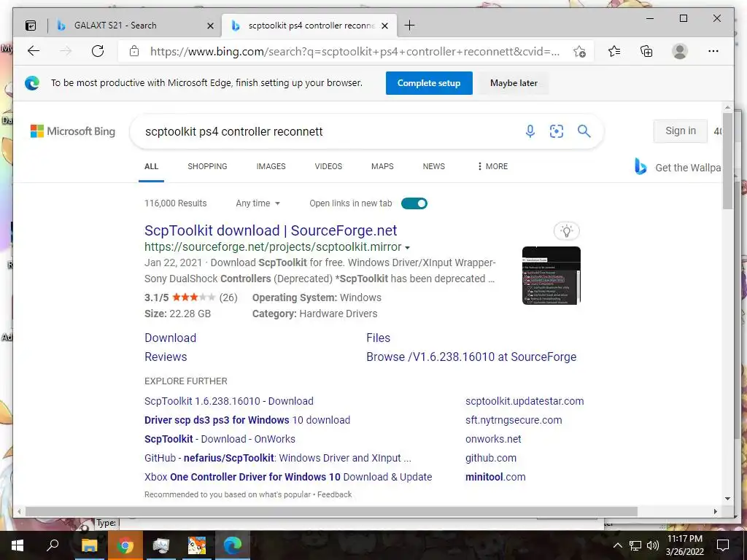Image resolution: width=747 pixels, height=560 pixels.
Task: Go back to the previous page
Action: (34, 51)
